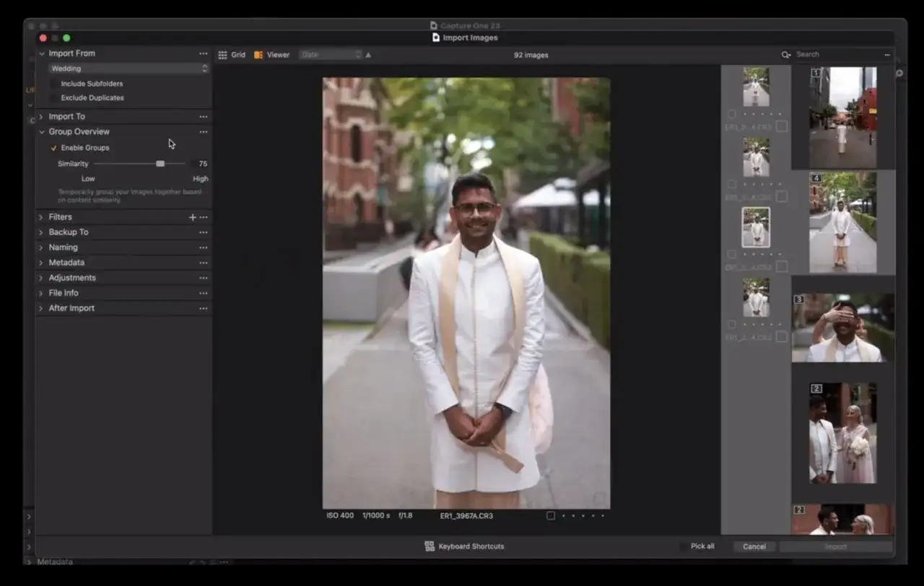Adjust the Similarity slider handle
The image size is (924, 586).
point(160,164)
